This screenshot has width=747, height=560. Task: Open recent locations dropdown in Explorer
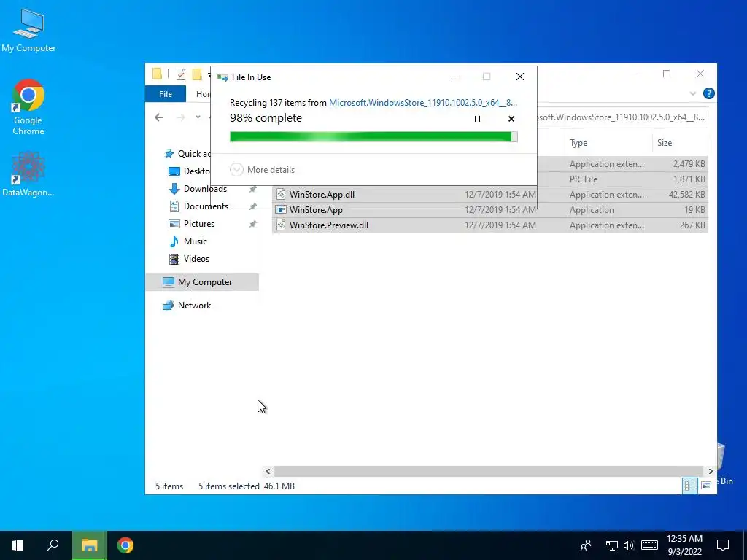(198, 117)
